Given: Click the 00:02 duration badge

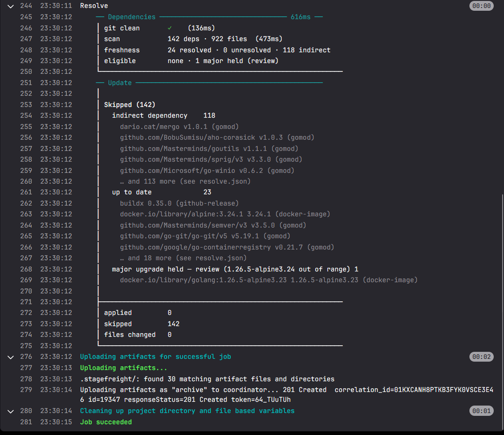Looking at the screenshot, I should (x=481, y=357).
